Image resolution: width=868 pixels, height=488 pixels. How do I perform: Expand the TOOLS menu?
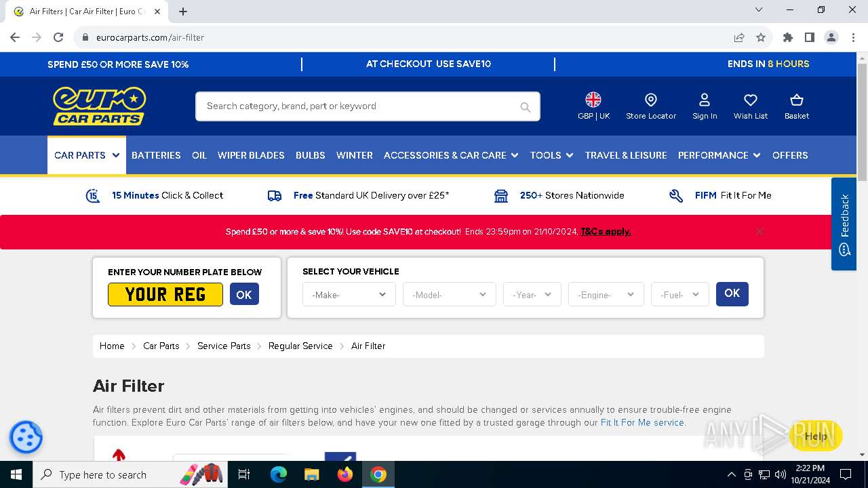tap(552, 155)
